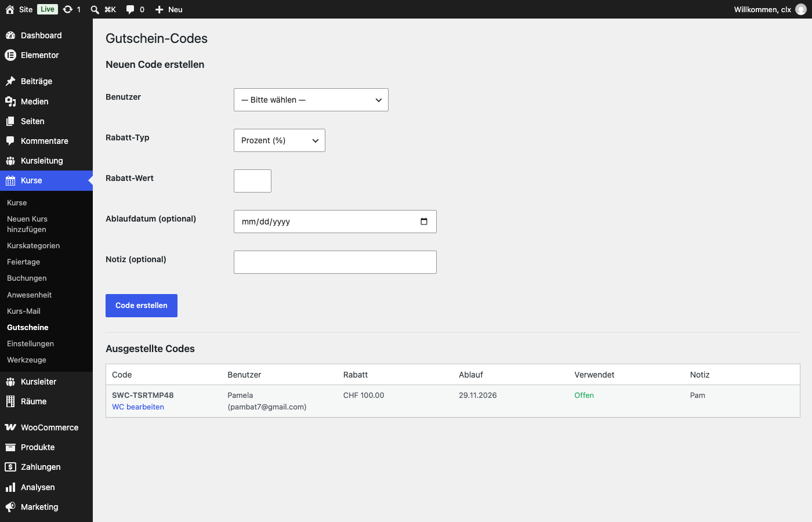The height and width of the screenshot is (522, 812).
Task: Click the WC bearbeiten link
Action: [x=138, y=407]
